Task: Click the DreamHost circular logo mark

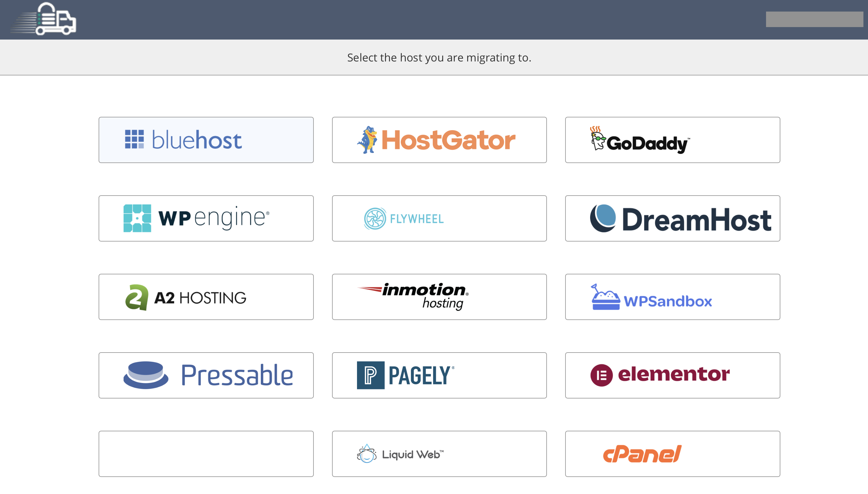Action: pos(603,218)
